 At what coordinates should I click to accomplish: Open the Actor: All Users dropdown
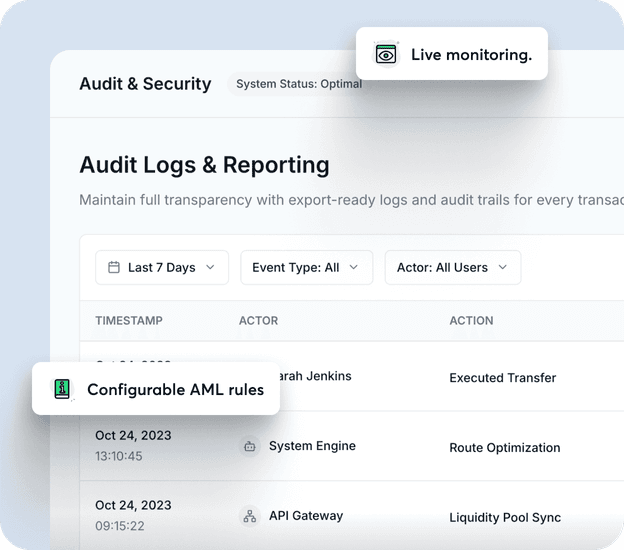(x=453, y=267)
